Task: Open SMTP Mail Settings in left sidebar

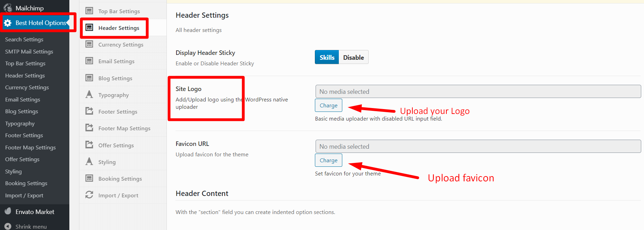Action: (29, 51)
